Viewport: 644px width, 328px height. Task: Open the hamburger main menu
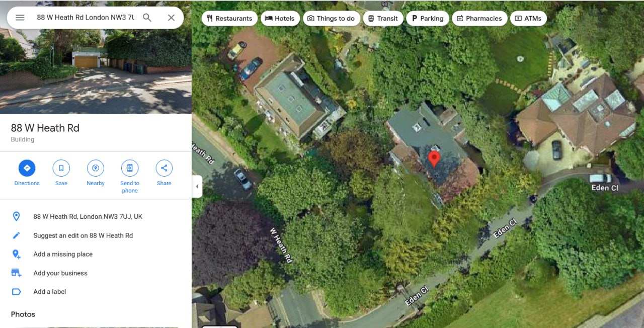[x=20, y=18]
